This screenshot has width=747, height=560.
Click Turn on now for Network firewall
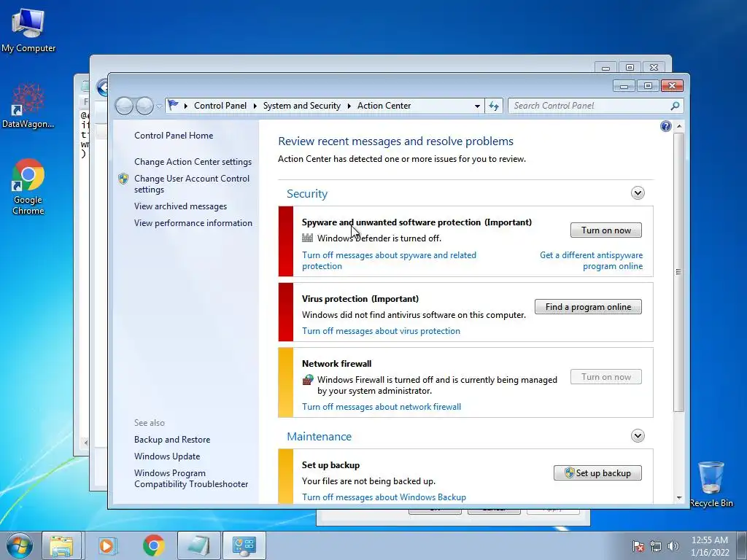pos(606,377)
